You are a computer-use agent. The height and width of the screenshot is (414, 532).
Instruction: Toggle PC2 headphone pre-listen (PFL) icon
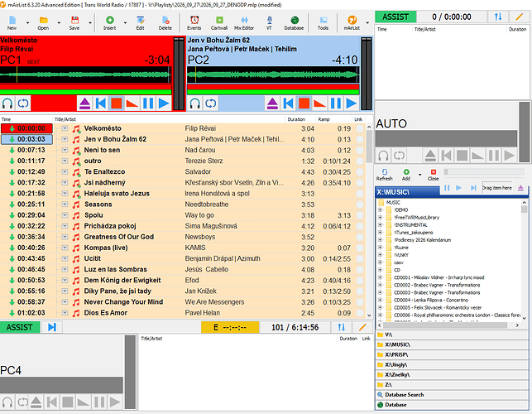click(x=195, y=103)
